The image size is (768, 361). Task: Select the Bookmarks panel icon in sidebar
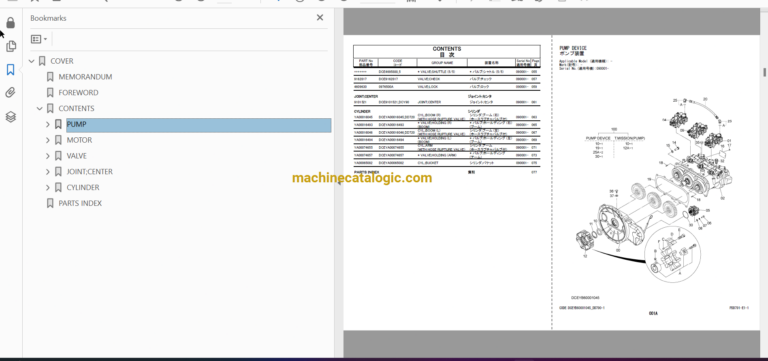click(11, 70)
